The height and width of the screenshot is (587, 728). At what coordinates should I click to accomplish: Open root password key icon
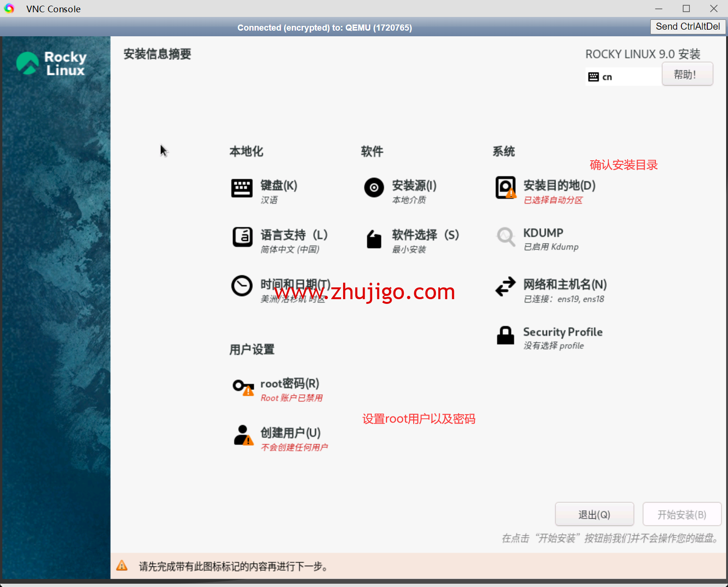tap(243, 387)
